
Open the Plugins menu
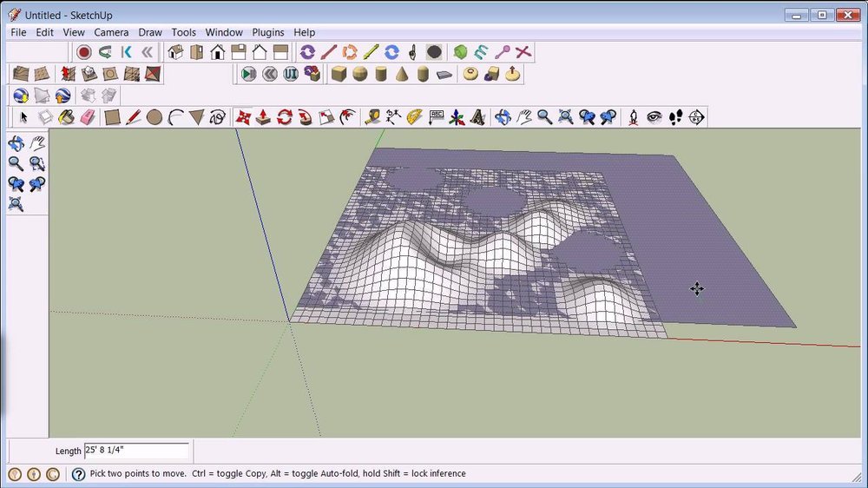click(x=268, y=32)
